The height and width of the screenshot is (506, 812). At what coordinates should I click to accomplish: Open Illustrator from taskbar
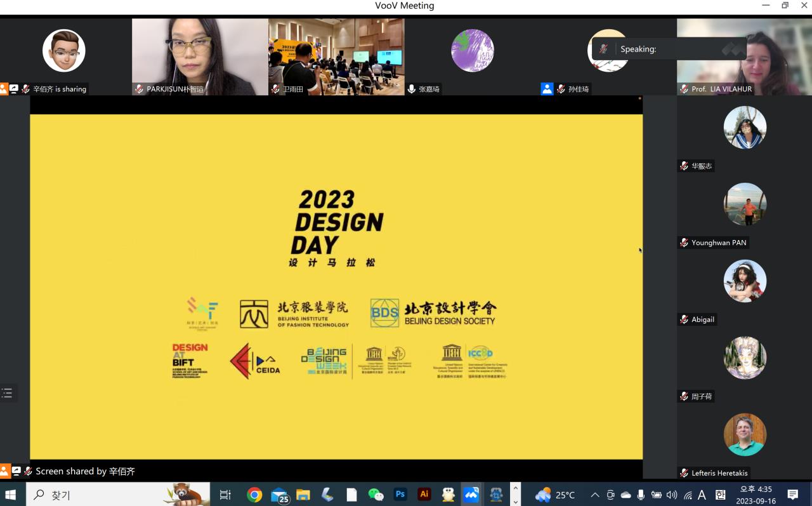tap(424, 495)
